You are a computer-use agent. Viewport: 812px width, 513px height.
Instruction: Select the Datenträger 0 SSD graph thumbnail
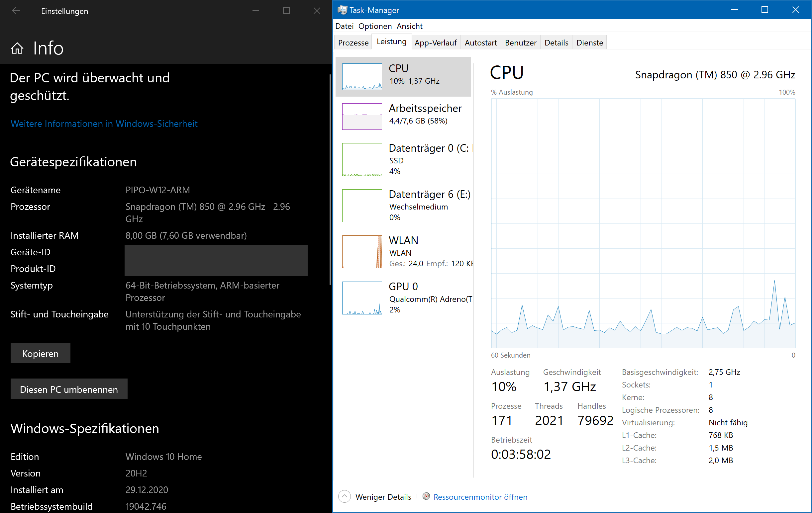coord(362,159)
